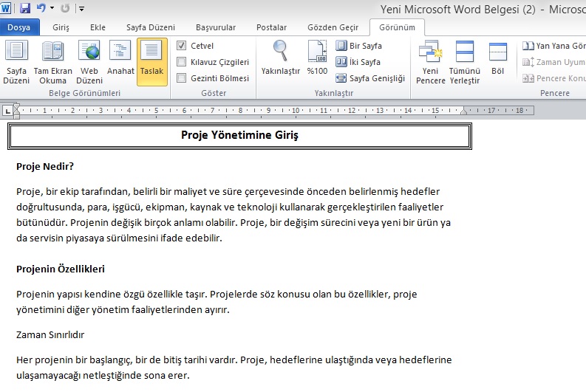
Task: Open the Dosya file tab
Action: pyautogui.click(x=20, y=27)
